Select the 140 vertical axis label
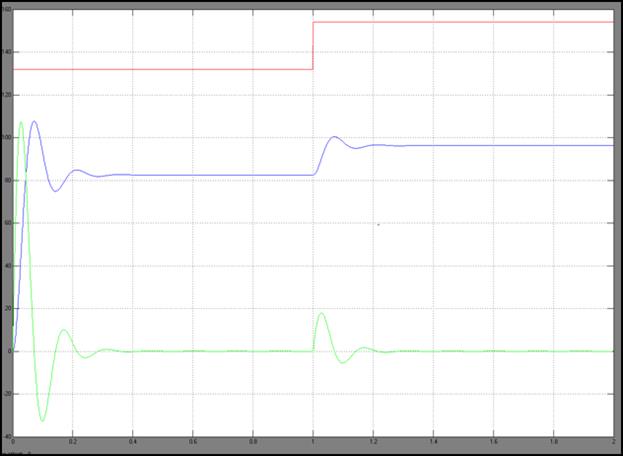The width and height of the screenshot is (623, 456). [x=6, y=52]
